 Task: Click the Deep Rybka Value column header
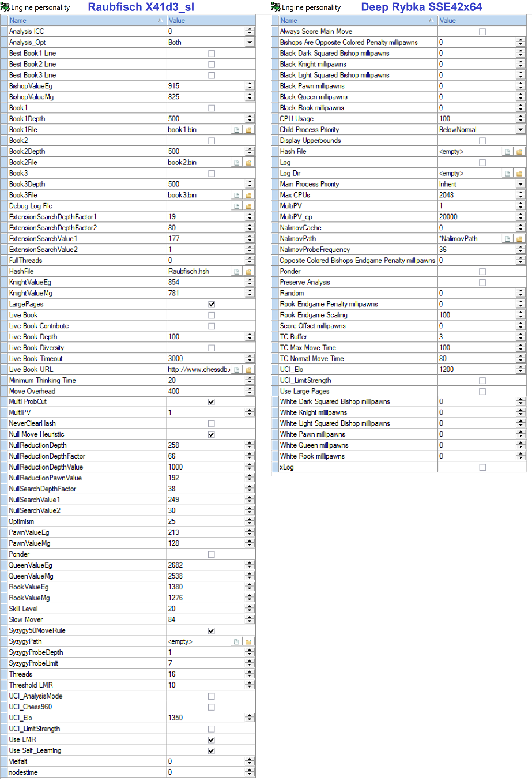pyautogui.click(x=482, y=21)
